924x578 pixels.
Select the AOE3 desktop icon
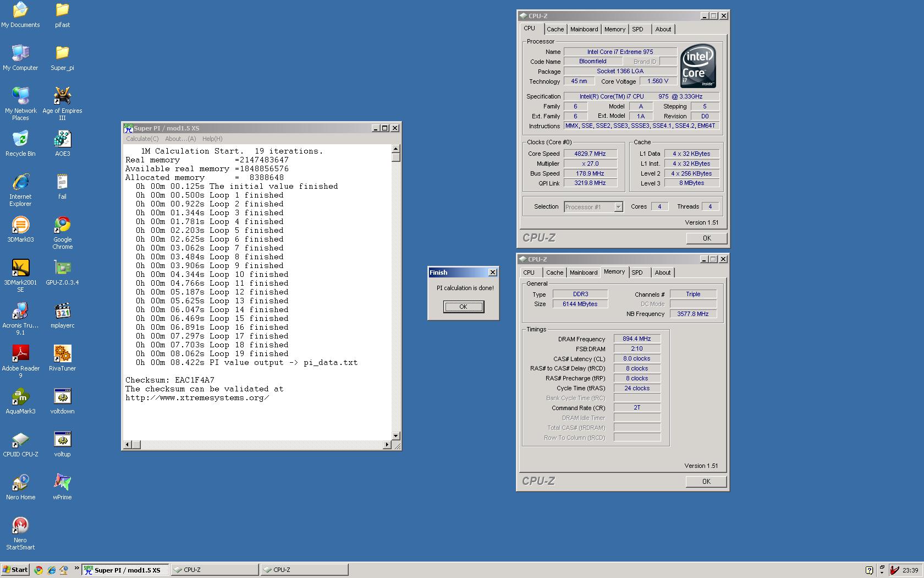62,144
